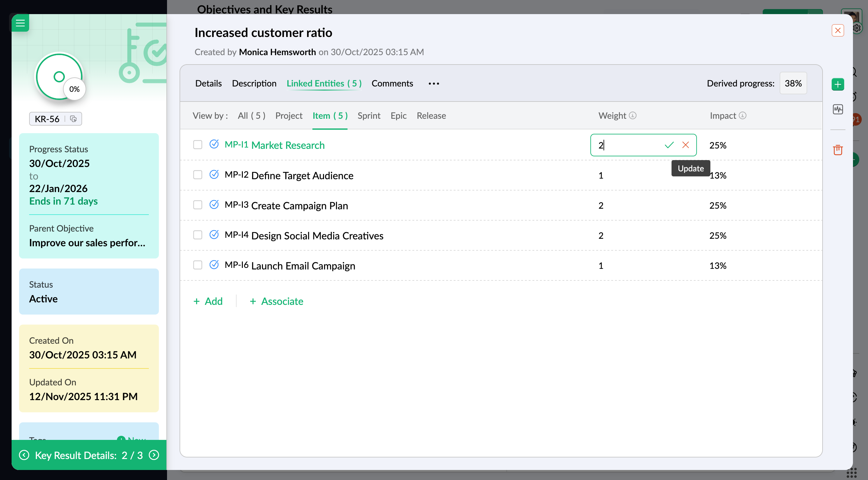Cancel weight edit with red X icon
The height and width of the screenshot is (480, 868).
tap(685, 145)
